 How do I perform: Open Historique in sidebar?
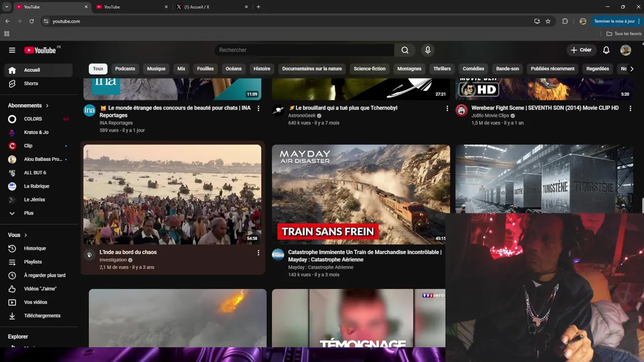click(x=39, y=248)
